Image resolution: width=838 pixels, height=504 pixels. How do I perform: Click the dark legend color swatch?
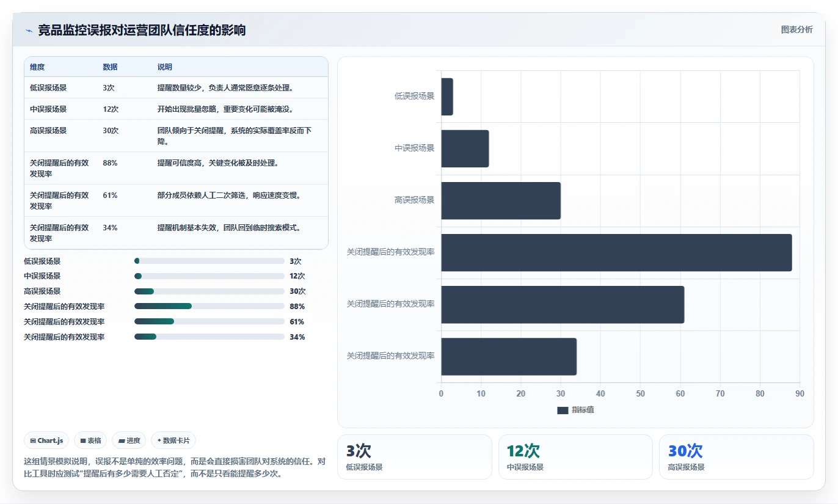563,411
